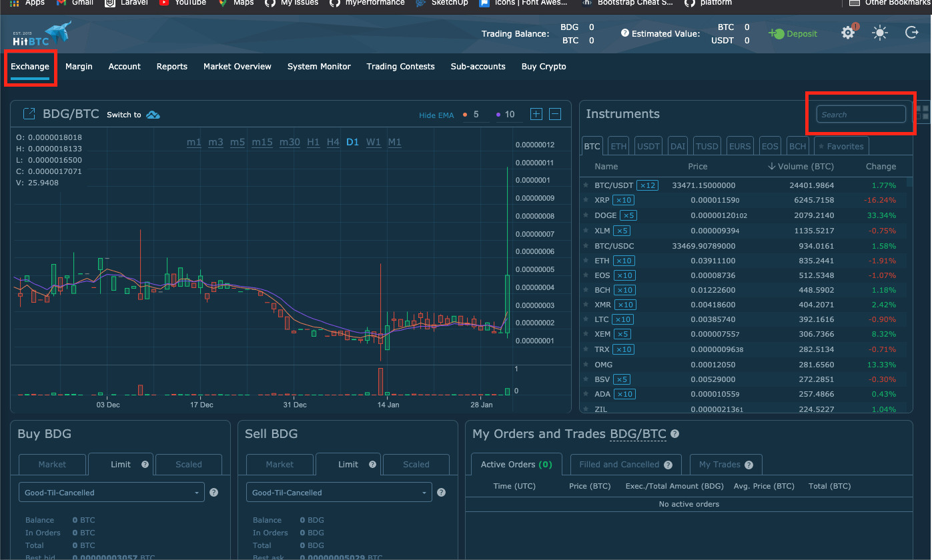Click the x10 margin badge for XRP
The height and width of the screenshot is (560, 932).
[624, 200]
